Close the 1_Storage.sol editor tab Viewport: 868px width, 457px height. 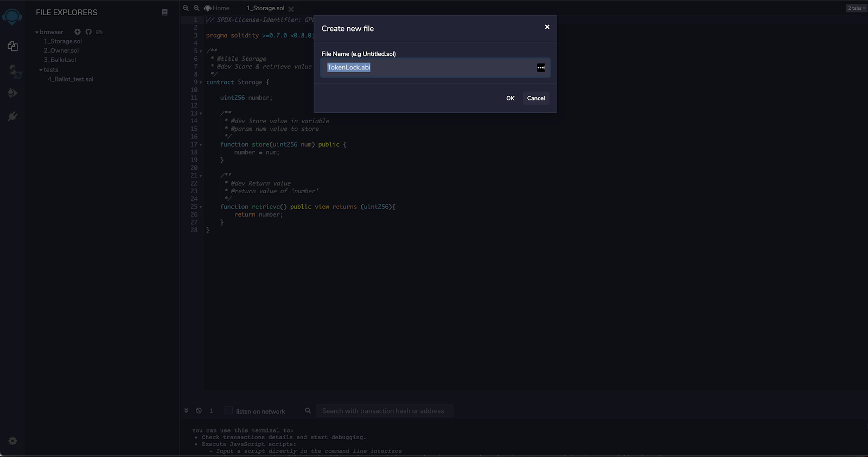pyautogui.click(x=291, y=9)
